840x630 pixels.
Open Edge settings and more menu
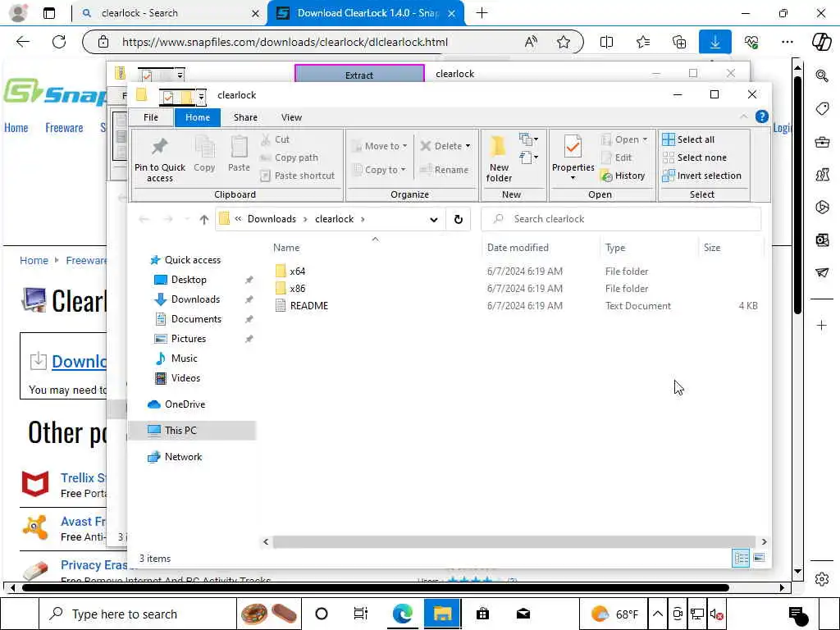pyautogui.click(x=787, y=42)
